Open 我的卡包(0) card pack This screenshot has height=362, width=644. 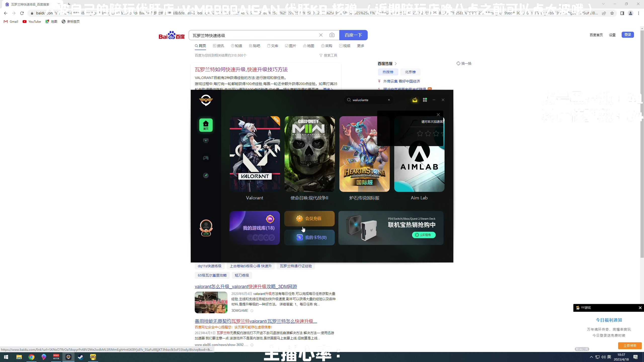[x=309, y=237]
